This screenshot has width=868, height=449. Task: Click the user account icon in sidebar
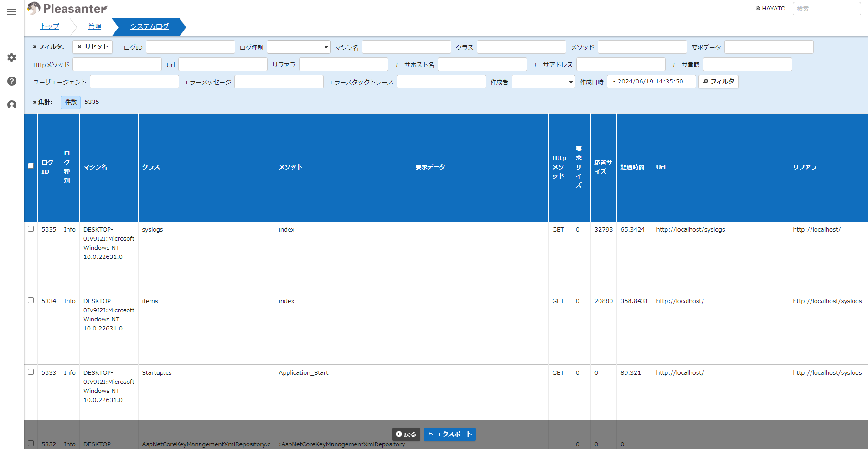12,105
